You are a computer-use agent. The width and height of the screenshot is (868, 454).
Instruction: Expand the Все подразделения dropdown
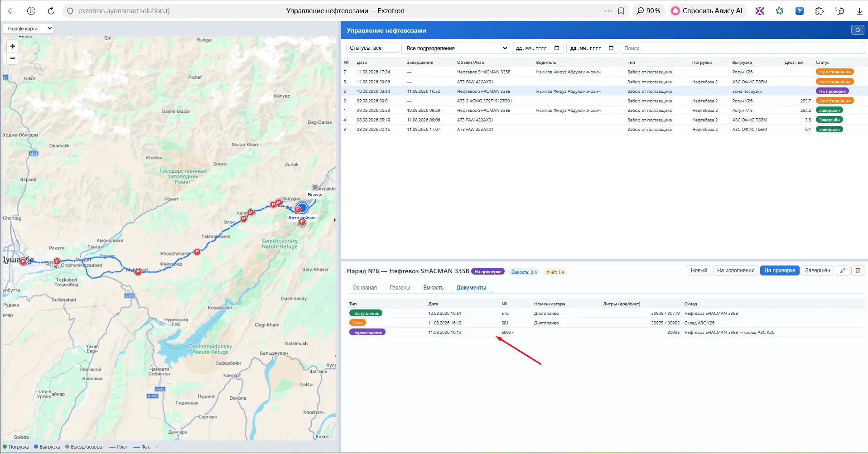click(456, 48)
